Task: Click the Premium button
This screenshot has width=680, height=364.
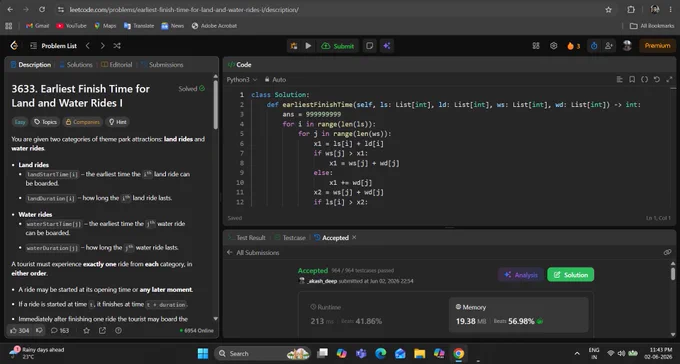Action: [x=657, y=46]
